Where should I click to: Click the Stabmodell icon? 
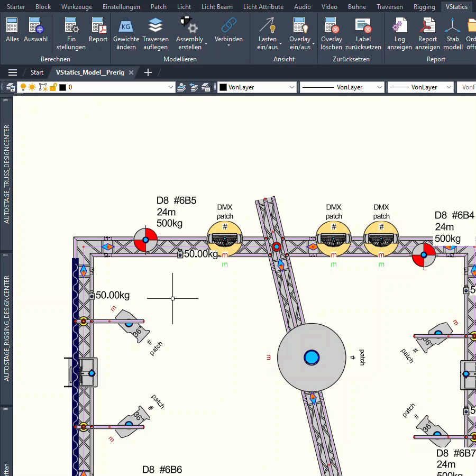tap(453, 25)
